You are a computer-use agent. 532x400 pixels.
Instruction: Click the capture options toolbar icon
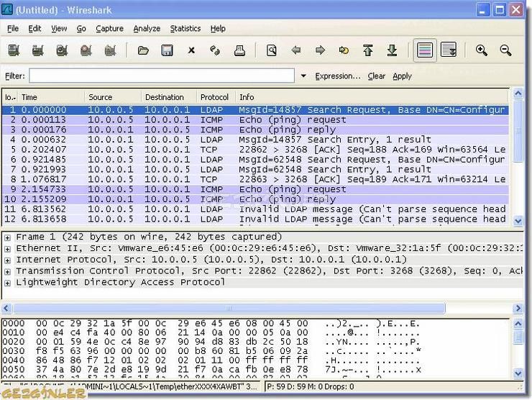[37, 50]
